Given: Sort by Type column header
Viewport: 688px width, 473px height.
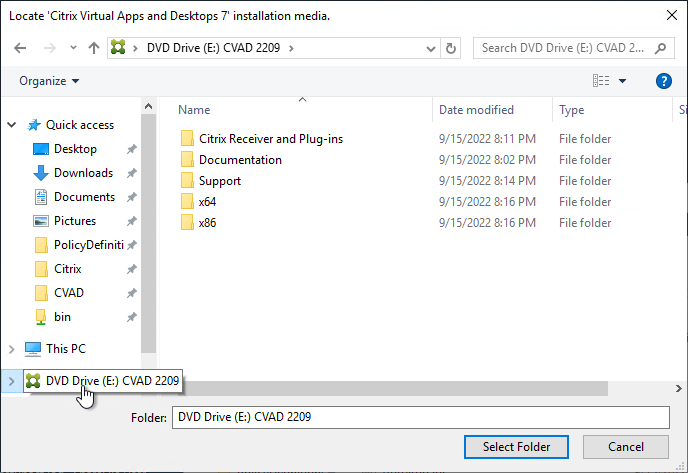Looking at the screenshot, I should (571, 110).
